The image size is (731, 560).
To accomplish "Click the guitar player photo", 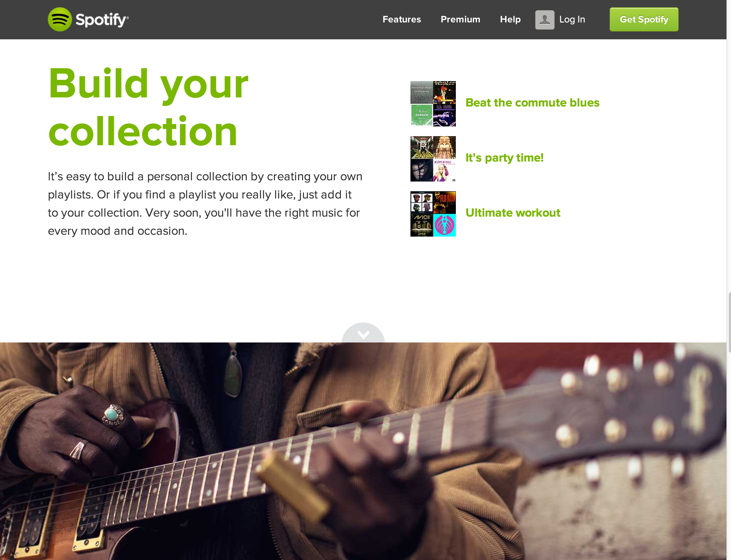I will (x=363, y=451).
